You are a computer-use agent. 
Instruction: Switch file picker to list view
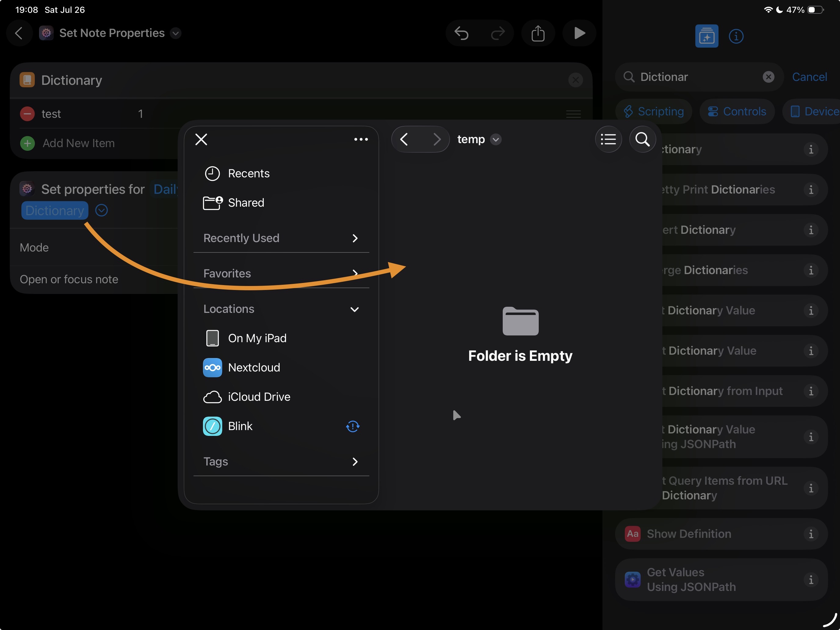pos(608,139)
